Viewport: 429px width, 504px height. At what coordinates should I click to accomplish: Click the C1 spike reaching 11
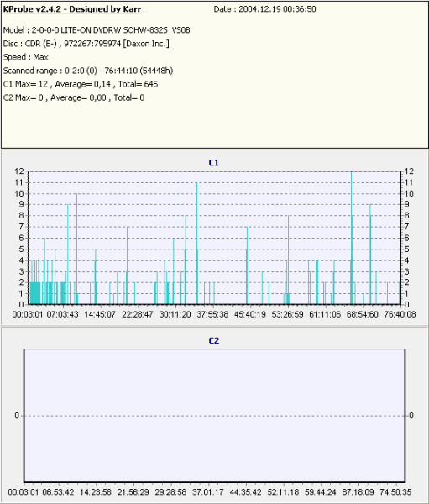(197, 244)
